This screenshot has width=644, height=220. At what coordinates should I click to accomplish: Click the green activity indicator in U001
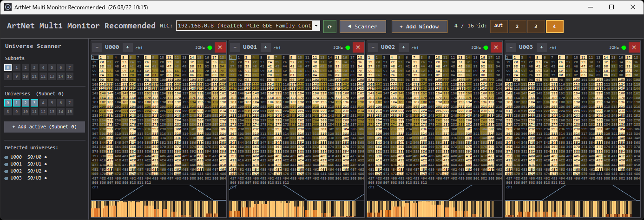348,47
